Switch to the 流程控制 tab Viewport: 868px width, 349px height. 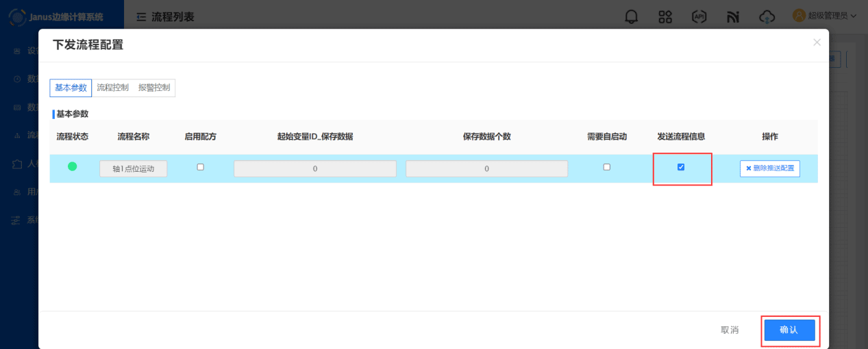click(x=112, y=88)
